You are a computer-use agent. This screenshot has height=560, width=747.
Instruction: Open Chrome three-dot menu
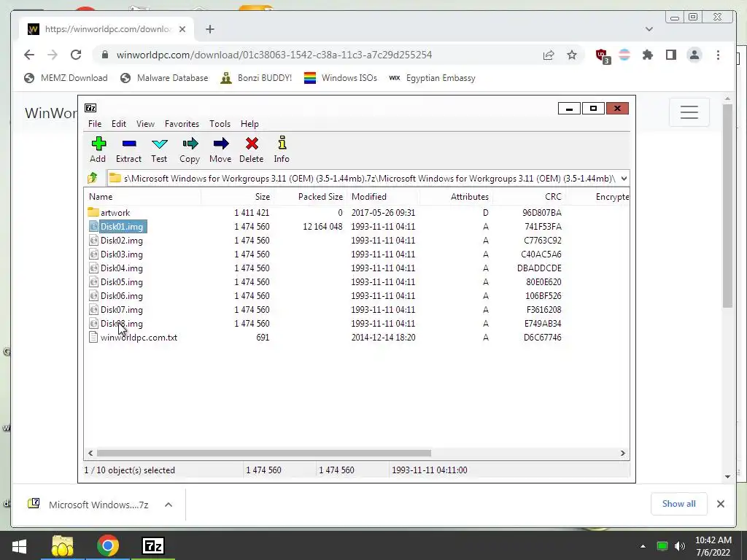coord(718,55)
